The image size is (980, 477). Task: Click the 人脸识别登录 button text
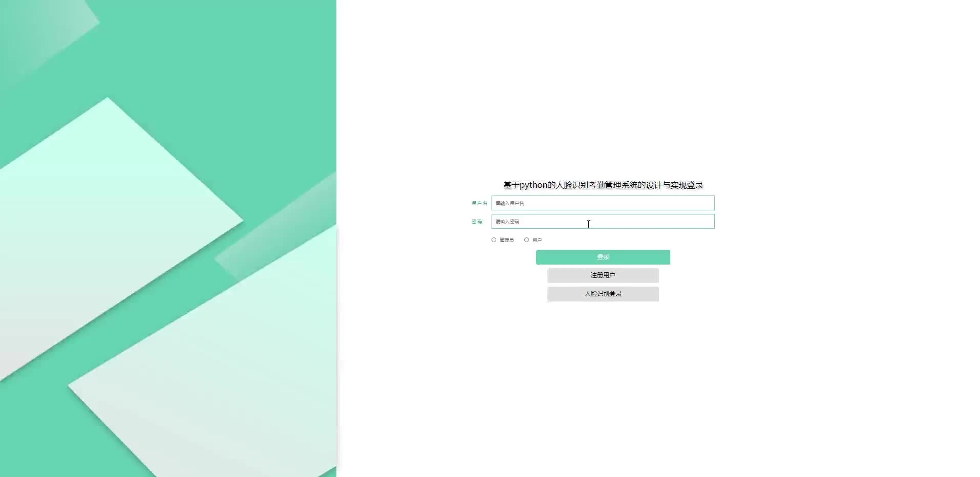coord(603,294)
